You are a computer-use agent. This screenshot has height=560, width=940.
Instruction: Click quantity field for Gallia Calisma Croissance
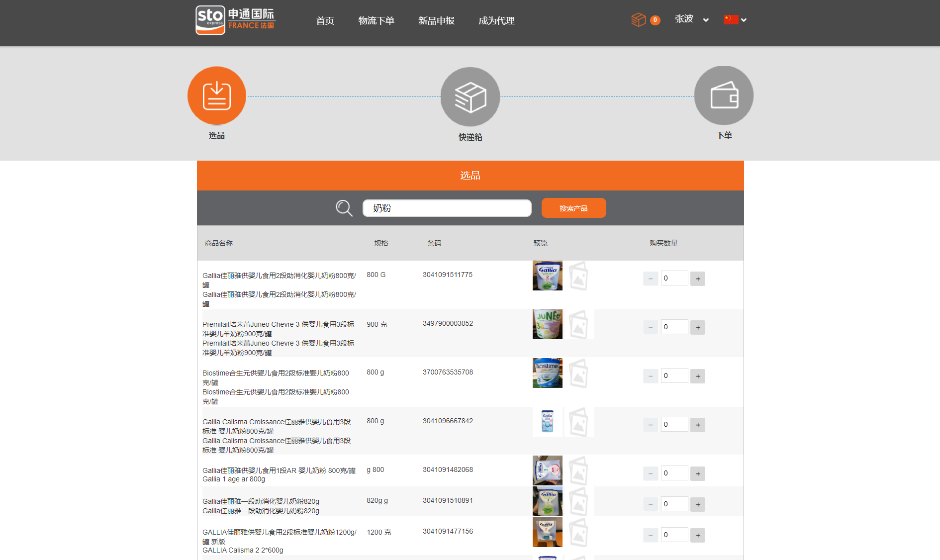(674, 425)
